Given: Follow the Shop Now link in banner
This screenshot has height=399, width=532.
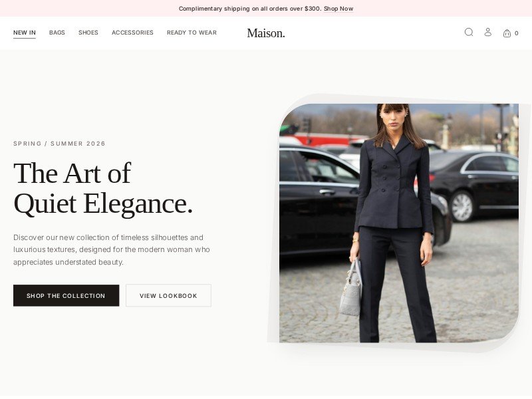Looking at the screenshot, I should (x=338, y=9).
